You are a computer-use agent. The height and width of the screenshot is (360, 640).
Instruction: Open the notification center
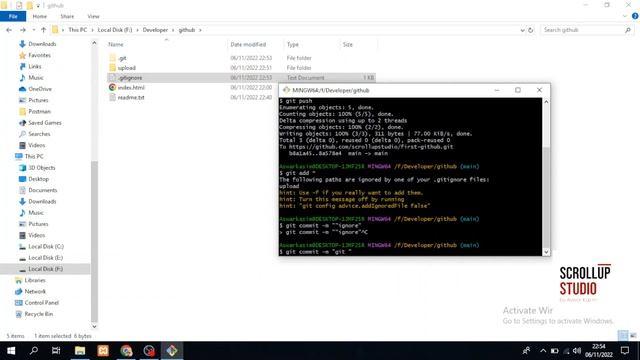pos(625,351)
